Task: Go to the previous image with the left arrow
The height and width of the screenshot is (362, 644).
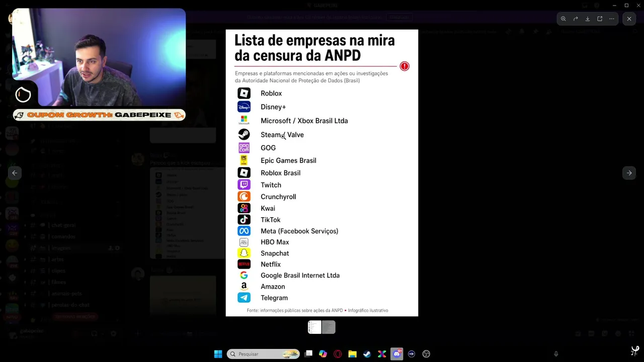Action: 15,173
